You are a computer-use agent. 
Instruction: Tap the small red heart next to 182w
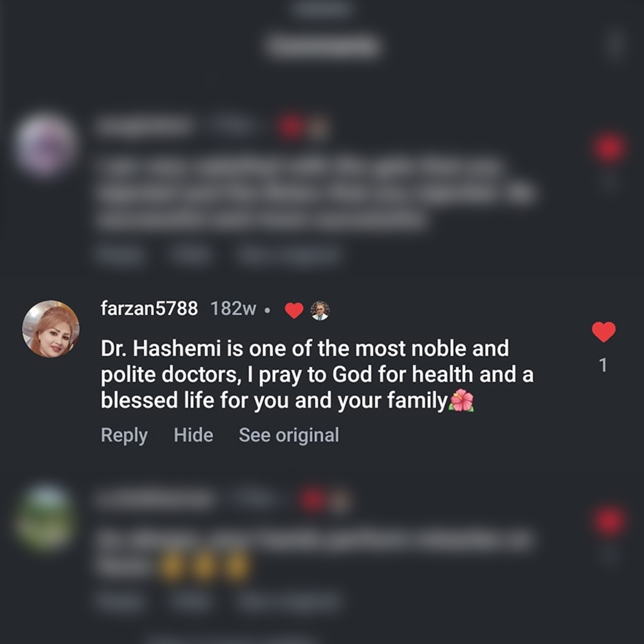(x=294, y=311)
